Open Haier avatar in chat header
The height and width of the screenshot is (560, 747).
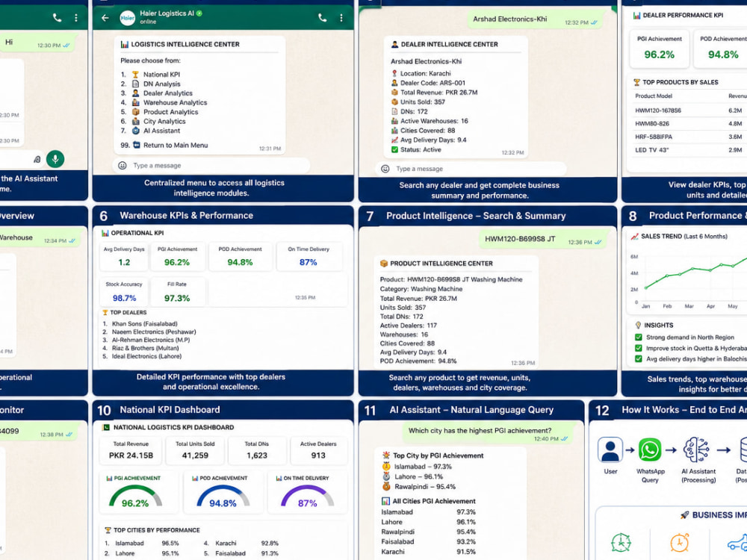pos(127,18)
